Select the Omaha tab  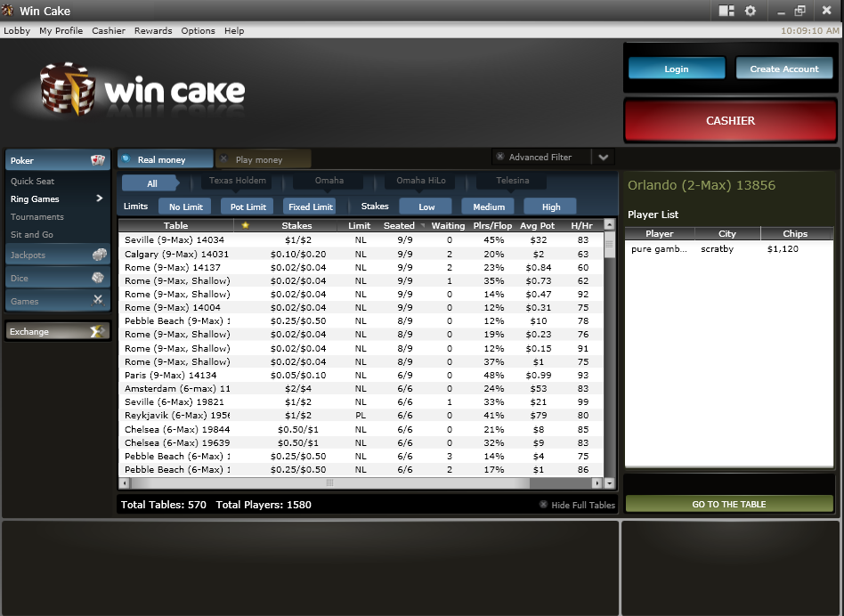pos(329,180)
